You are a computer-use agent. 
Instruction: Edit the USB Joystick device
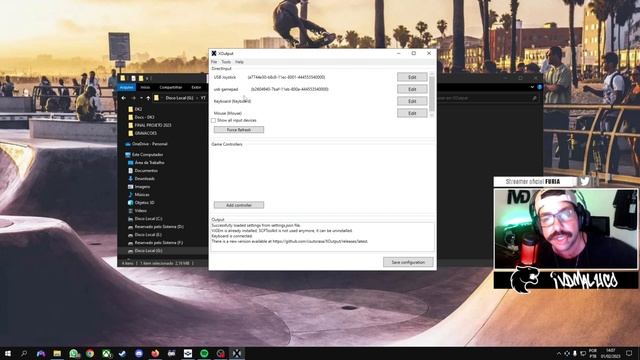coord(412,77)
